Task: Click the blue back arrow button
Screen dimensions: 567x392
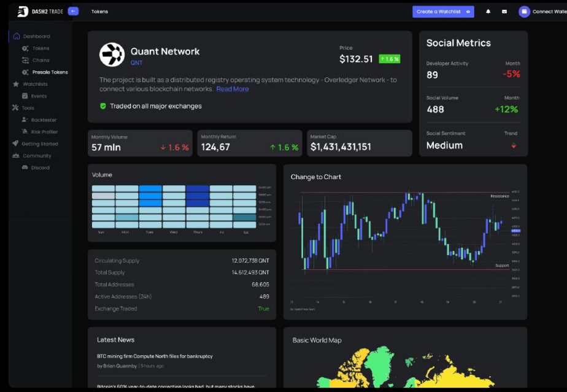Action: (73, 11)
